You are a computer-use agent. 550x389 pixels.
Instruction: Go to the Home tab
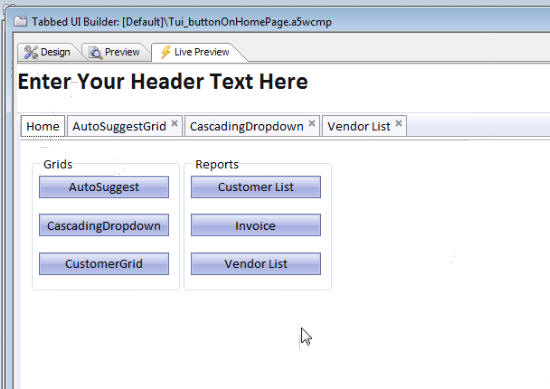click(x=43, y=126)
